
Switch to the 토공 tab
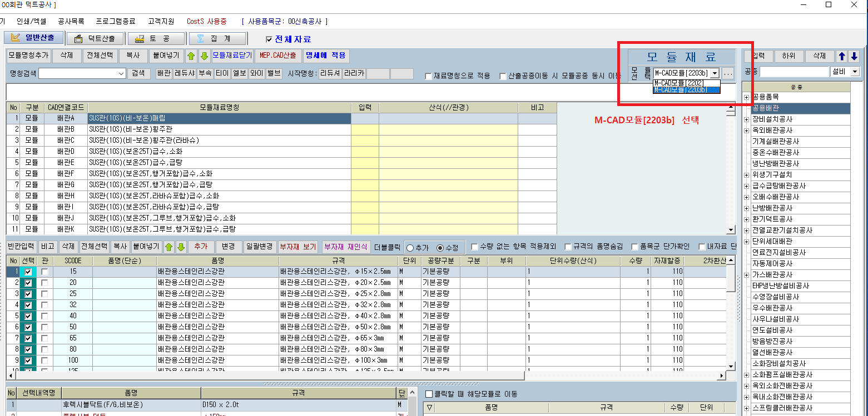(x=155, y=38)
